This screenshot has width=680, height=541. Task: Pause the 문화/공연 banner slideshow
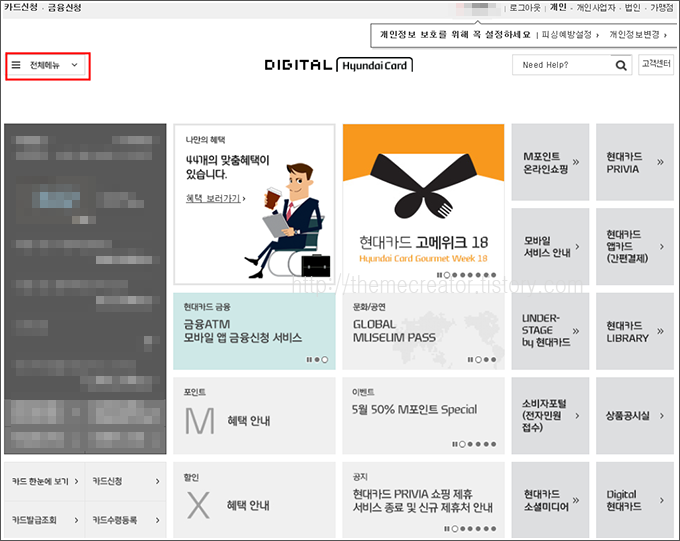pos(471,360)
